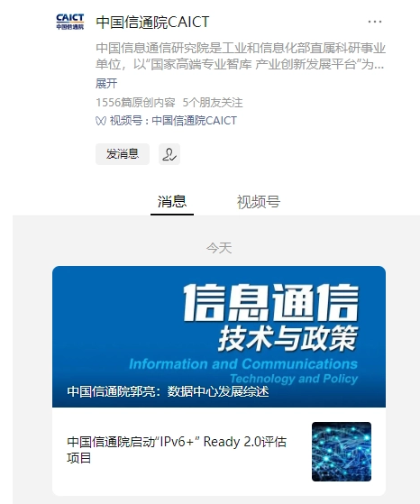Expand the account description via 展开

pos(106,84)
